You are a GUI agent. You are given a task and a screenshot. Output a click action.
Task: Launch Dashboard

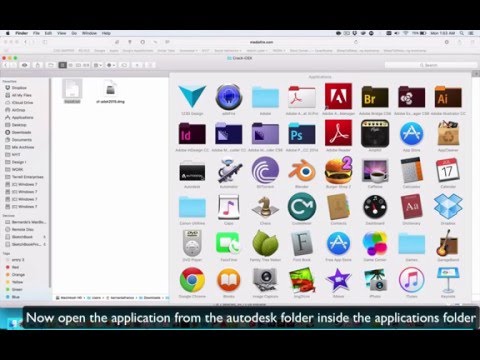[x=375, y=207]
